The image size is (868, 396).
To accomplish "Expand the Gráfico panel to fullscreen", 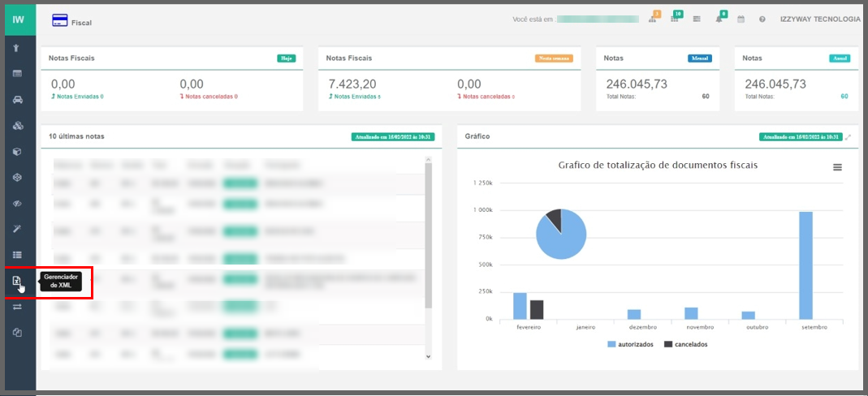I will pyautogui.click(x=849, y=137).
